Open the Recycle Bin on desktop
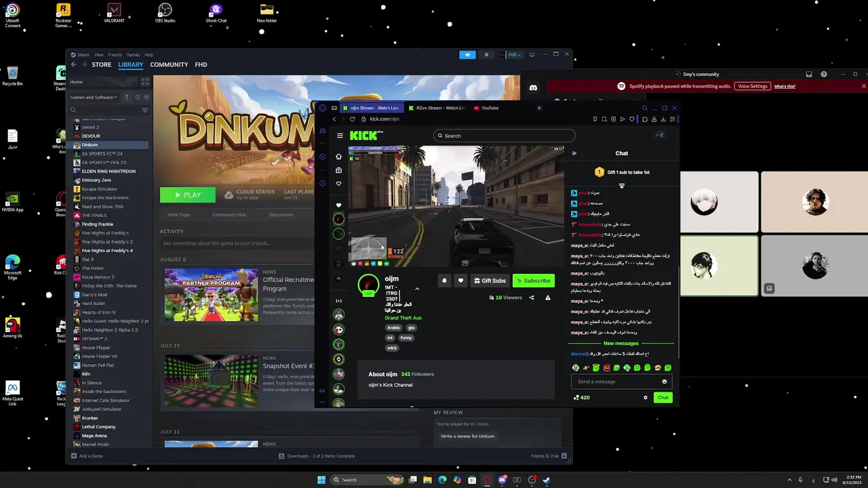The height and width of the screenshot is (488, 868). 12,76
